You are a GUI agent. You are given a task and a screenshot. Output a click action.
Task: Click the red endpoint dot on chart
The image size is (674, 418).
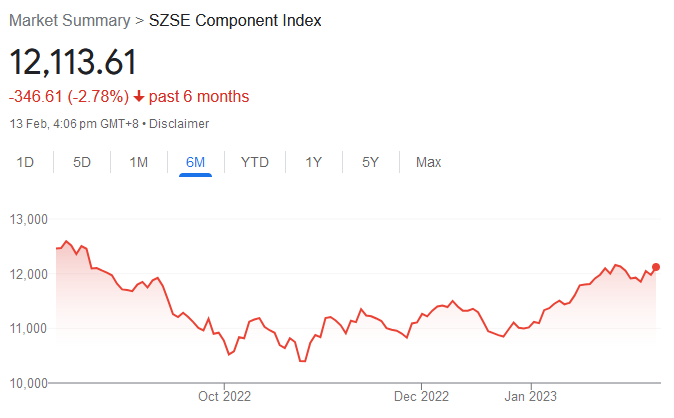656,267
